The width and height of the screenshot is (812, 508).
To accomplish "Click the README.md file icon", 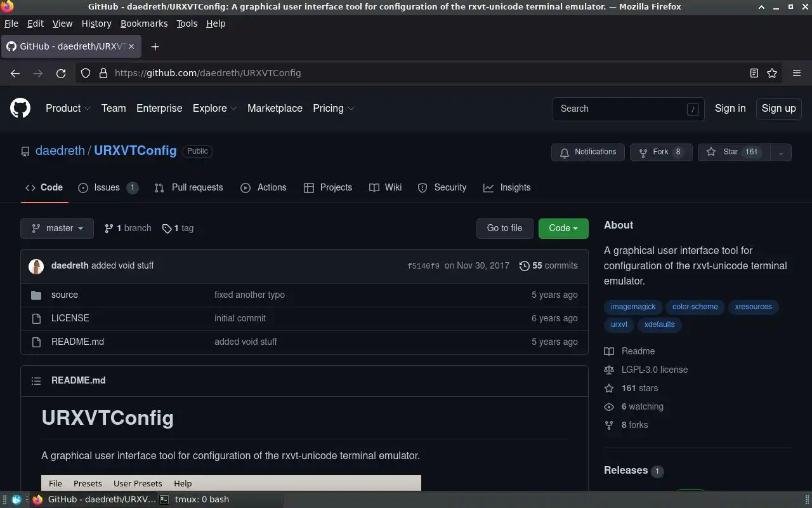I will point(36,342).
